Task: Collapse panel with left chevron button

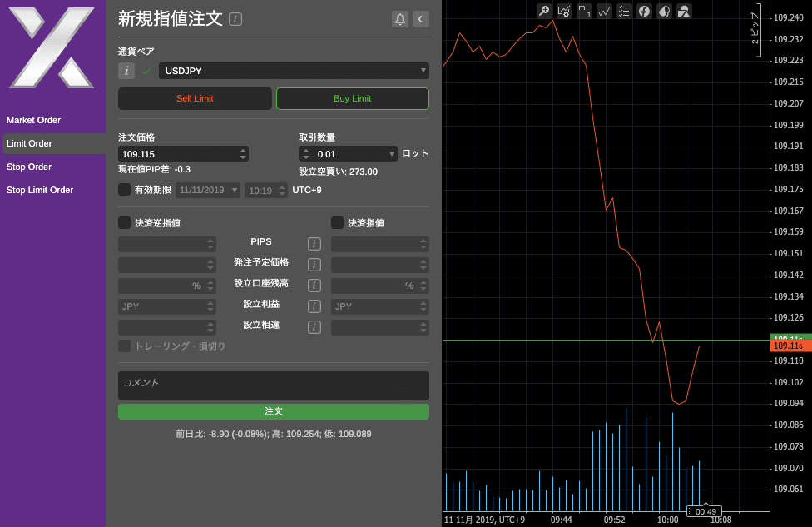Action: 420,19
